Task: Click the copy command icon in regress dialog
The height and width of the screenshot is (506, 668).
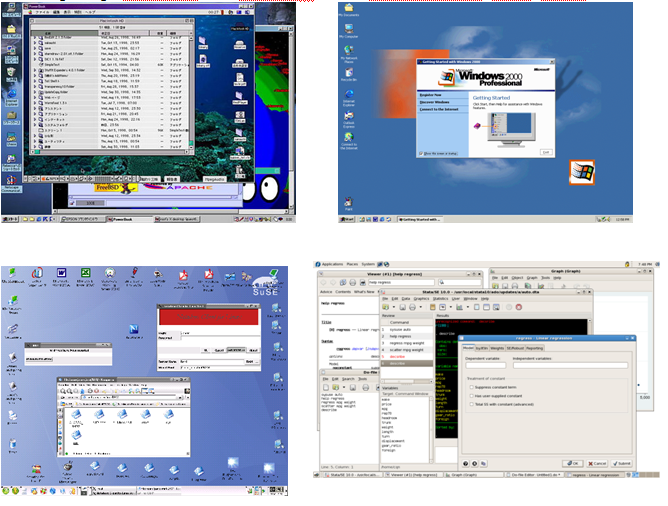Action: pyautogui.click(x=484, y=463)
